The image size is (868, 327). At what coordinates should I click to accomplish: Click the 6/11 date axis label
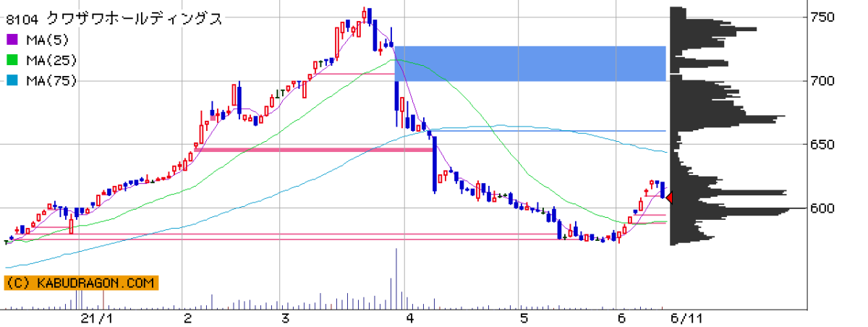(687, 318)
